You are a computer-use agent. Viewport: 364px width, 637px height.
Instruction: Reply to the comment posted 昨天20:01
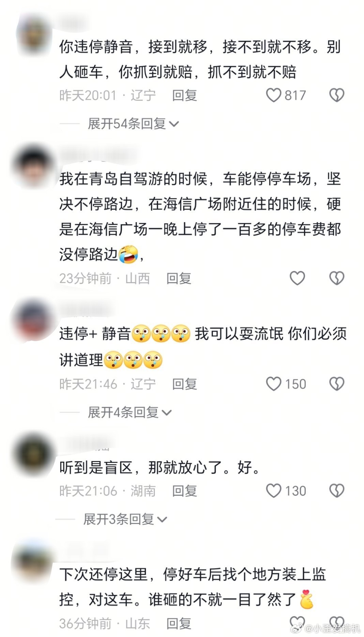click(x=184, y=95)
